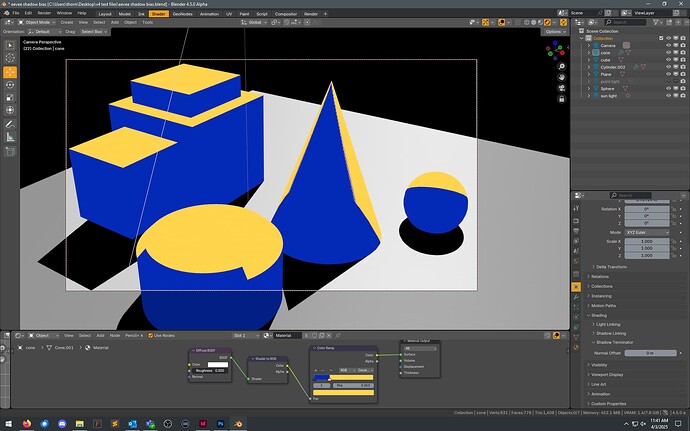The width and height of the screenshot is (690, 431).
Task: Expand the sun light item in the outliner
Action: [x=589, y=96]
